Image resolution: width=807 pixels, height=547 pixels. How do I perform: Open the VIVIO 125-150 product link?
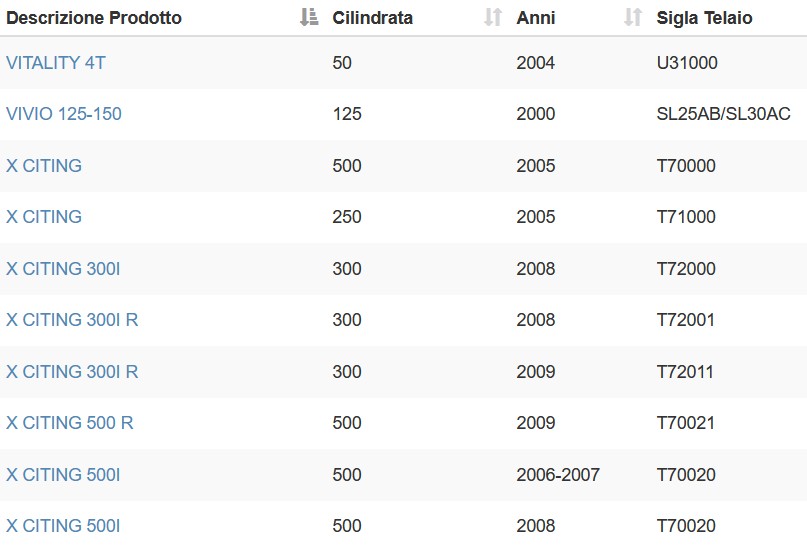point(64,114)
